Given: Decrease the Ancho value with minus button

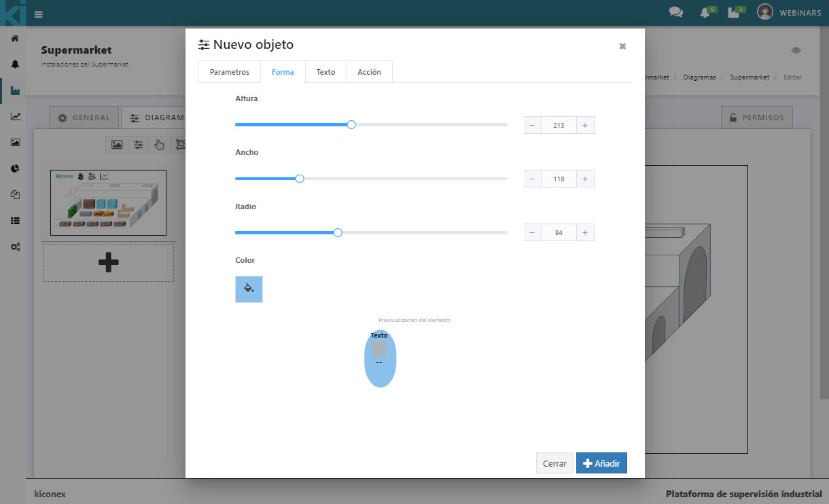Looking at the screenshot, I should coord(532,179).
